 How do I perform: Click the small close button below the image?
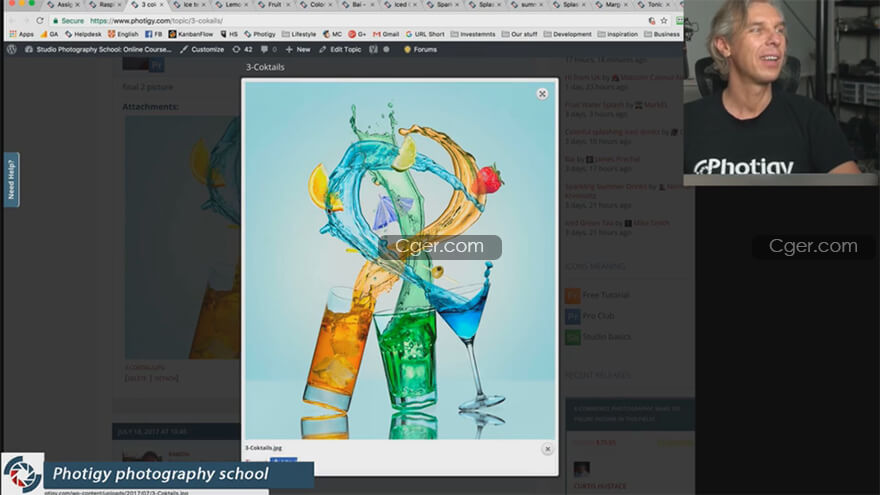pos(548,449)
